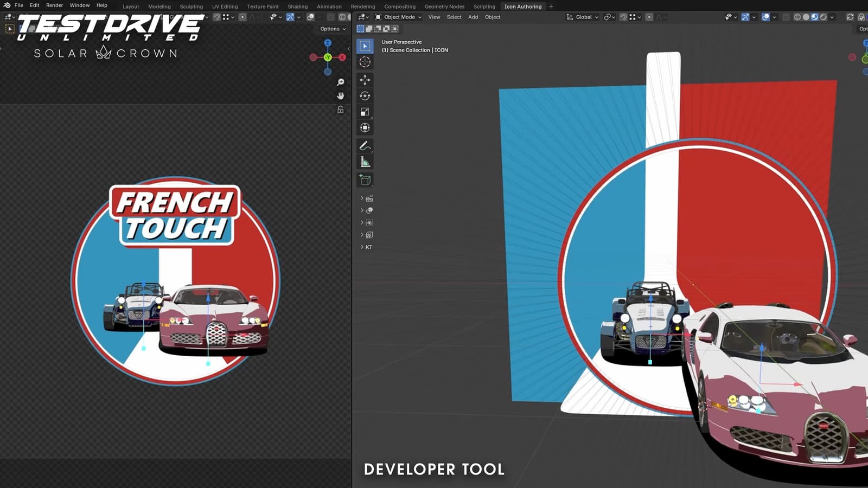Open the Options dropdown in left viewport
The width and height of the screenshot is (868, 488).
(333, 29)
